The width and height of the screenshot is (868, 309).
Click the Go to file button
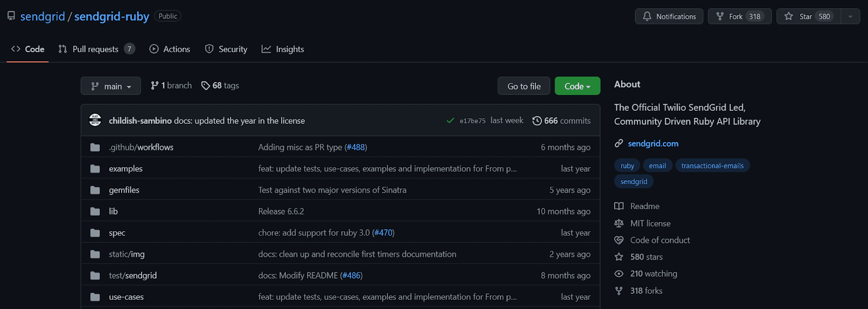click(x=524, y=86)
